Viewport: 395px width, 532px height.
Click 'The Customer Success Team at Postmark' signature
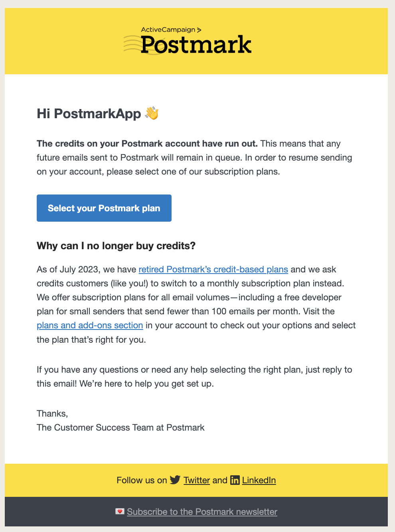coord(120,427)
